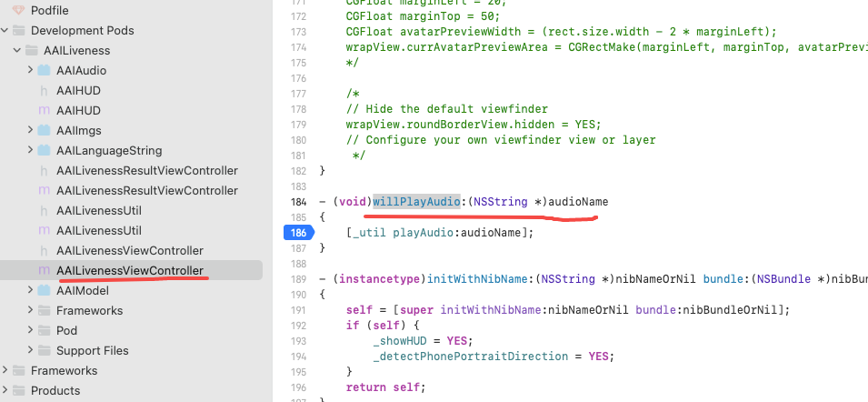Expand the AAIModel folder
The width and height of the screenshot is (868, 402).
(30, 290)
